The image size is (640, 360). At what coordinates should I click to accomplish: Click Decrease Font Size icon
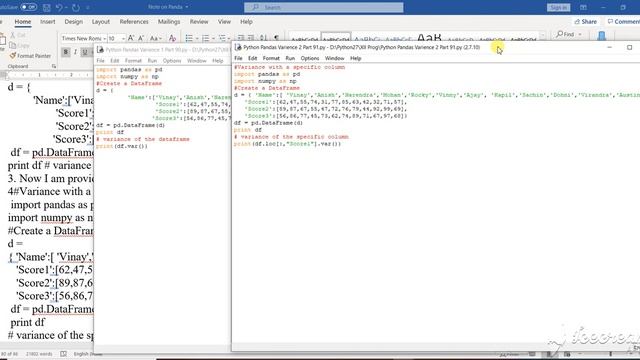(x=141, y=38)
